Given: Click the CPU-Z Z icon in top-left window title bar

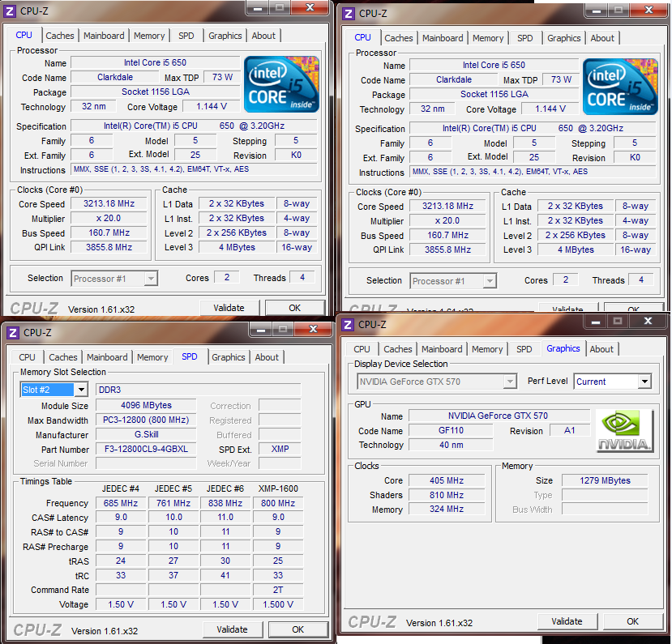Looking at the screenshot, I should (10, 11).
